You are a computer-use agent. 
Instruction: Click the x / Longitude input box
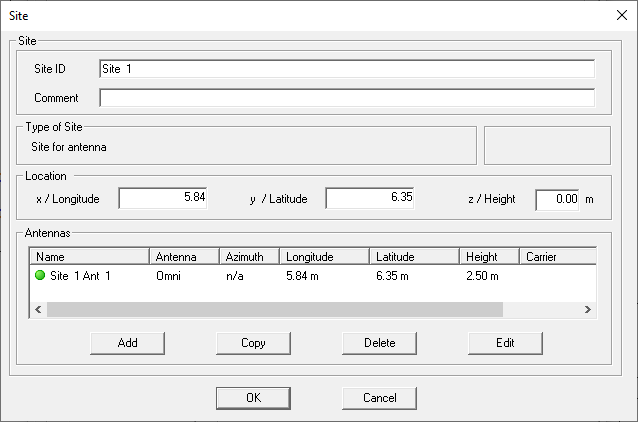point(163,199)
